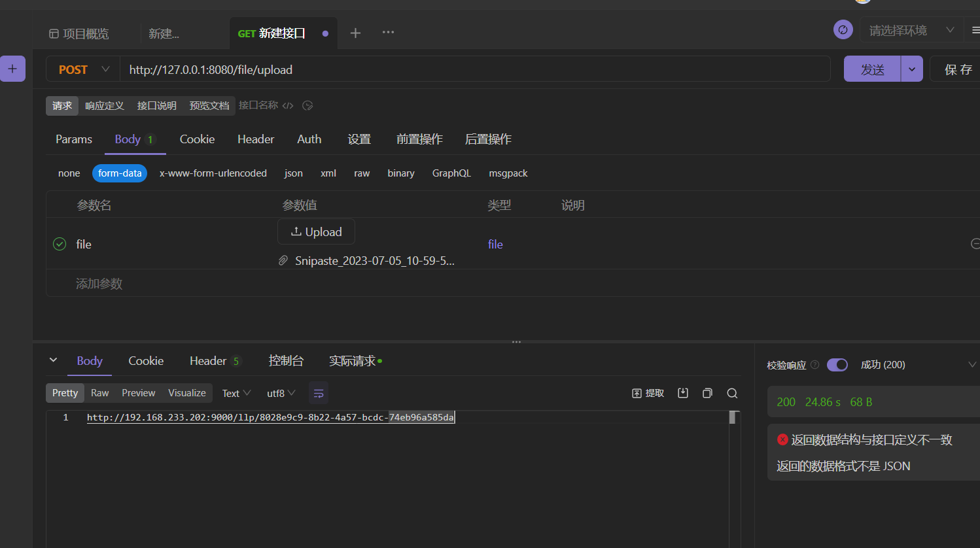Click the Upload file button
The image size is (980, 548).
316,231
